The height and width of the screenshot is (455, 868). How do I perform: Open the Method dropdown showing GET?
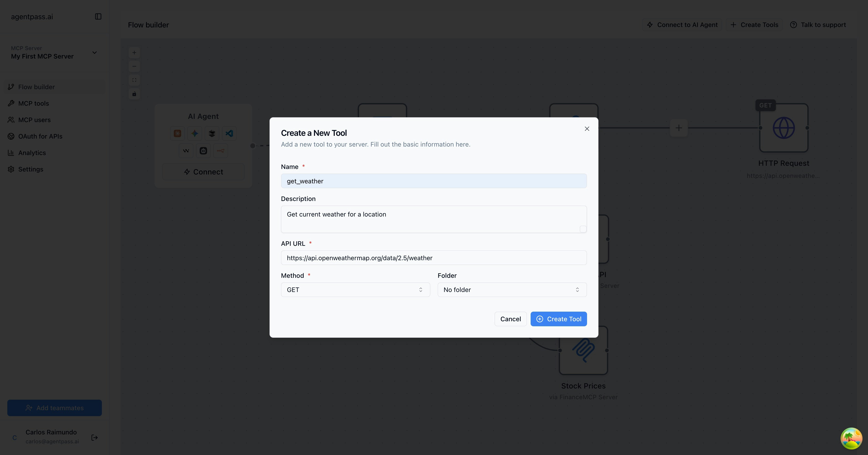[x=355, y=290]
